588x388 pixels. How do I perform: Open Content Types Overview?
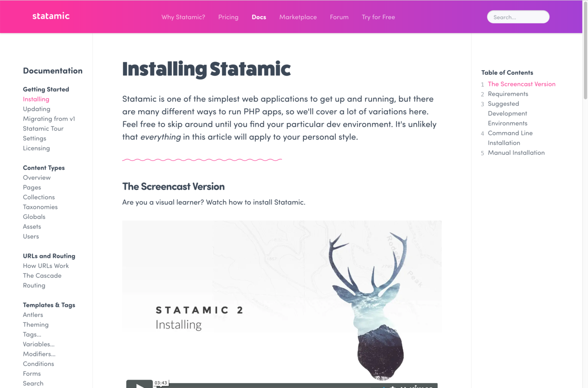coord(37,177)
